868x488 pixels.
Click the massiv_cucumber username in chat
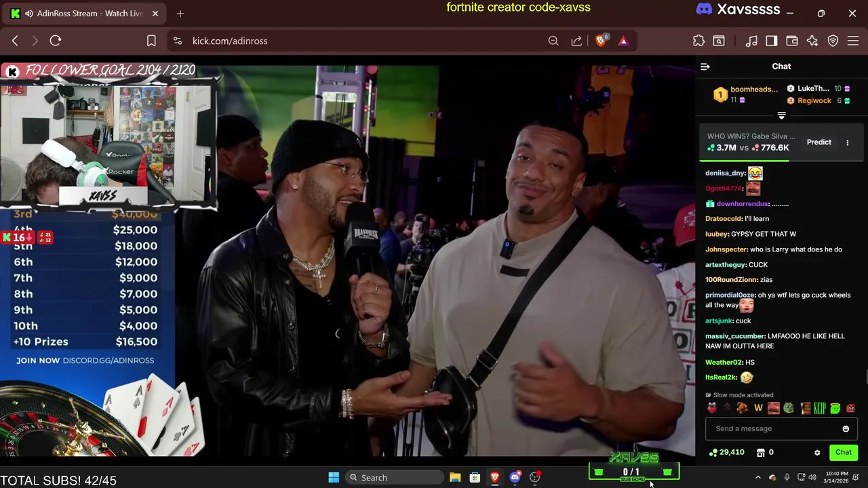pyautogui.click(x=735, y=336)
